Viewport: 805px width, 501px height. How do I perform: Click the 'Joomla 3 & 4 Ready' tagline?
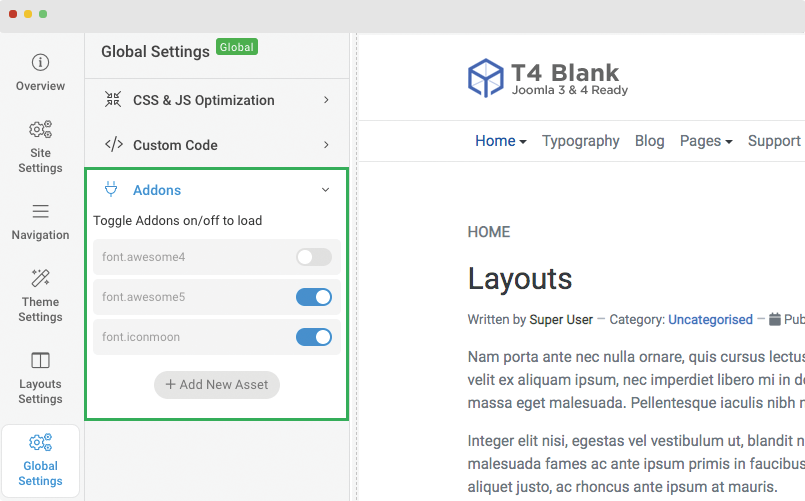pyautogui.click(x=570, y=90)
